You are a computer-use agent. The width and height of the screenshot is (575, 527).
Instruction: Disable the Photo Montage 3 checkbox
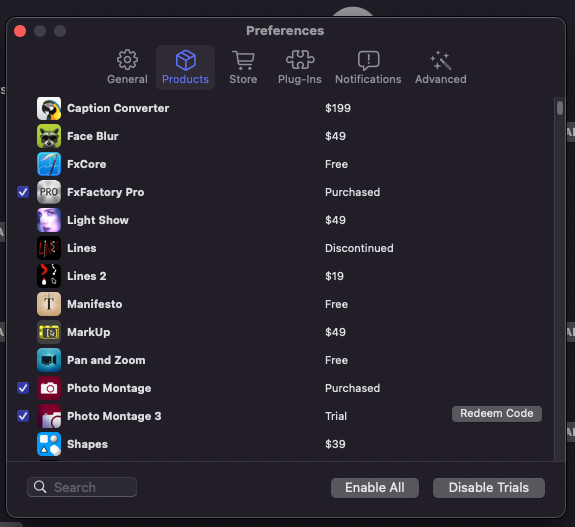coord(23,416)
